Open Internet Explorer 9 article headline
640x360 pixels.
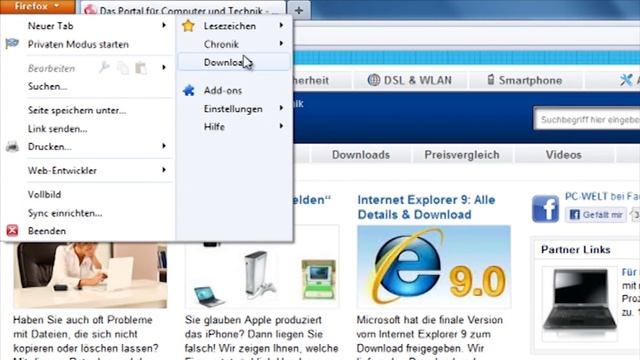point(426,207)
